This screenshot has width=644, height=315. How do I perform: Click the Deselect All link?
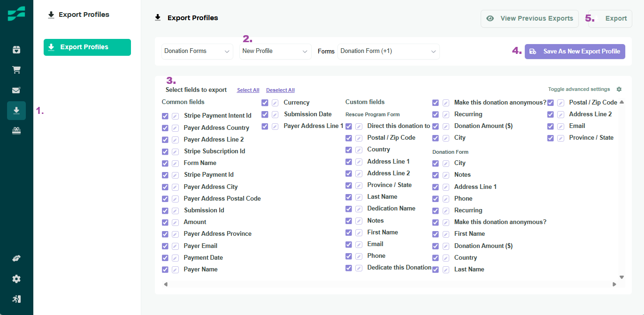(280, 90)
